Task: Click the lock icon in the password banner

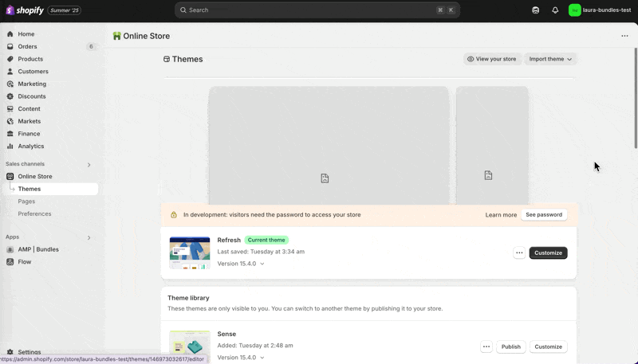Action: tap(174, 215)
